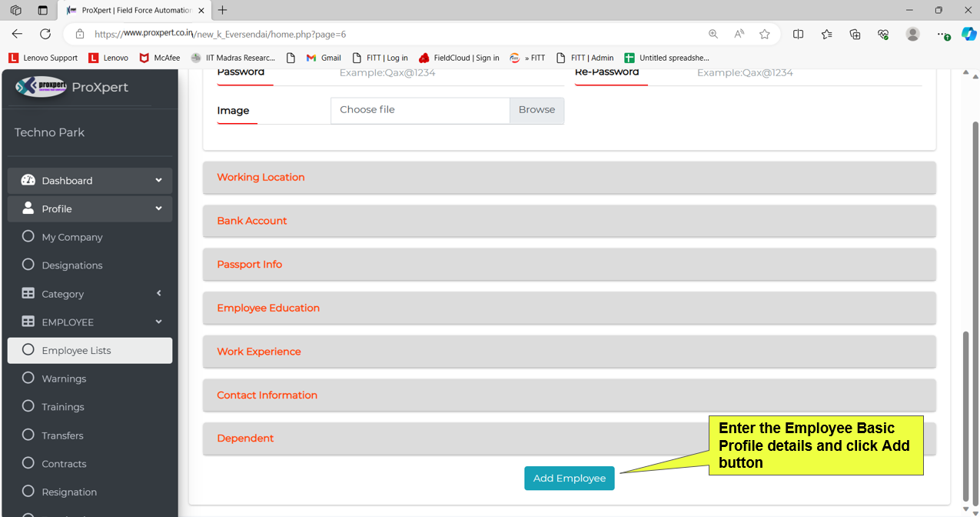Image resolution: width=980 pixels, height=517 pixels.
Task: Click the ProXpert logo in sidebar
Action: pos(42,86)
